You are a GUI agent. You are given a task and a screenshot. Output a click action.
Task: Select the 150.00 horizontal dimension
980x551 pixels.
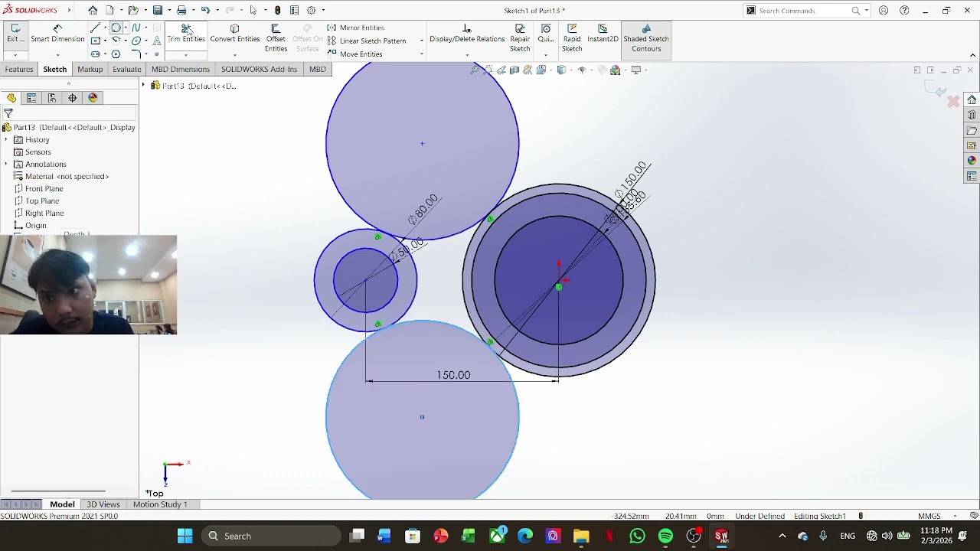[x=453, y=375]
